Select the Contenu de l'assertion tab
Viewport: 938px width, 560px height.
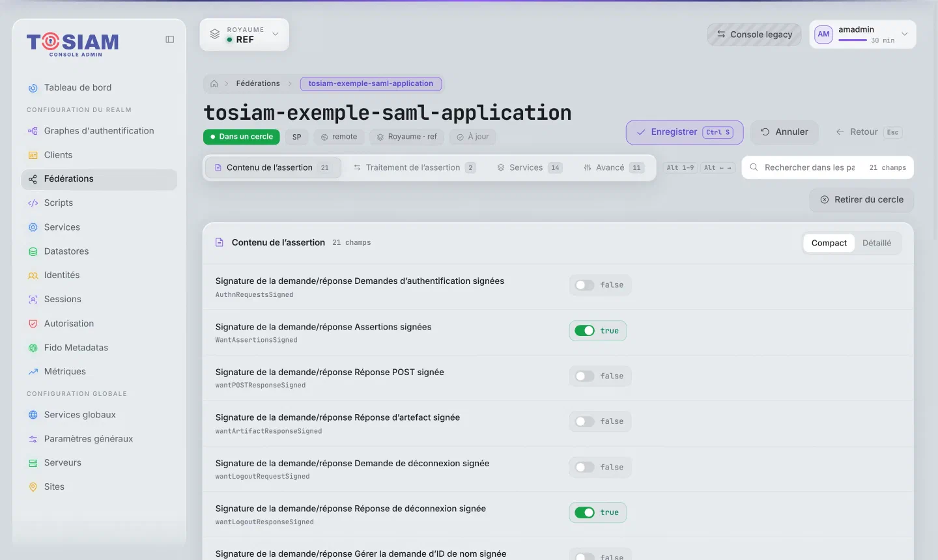click(274, 167)
